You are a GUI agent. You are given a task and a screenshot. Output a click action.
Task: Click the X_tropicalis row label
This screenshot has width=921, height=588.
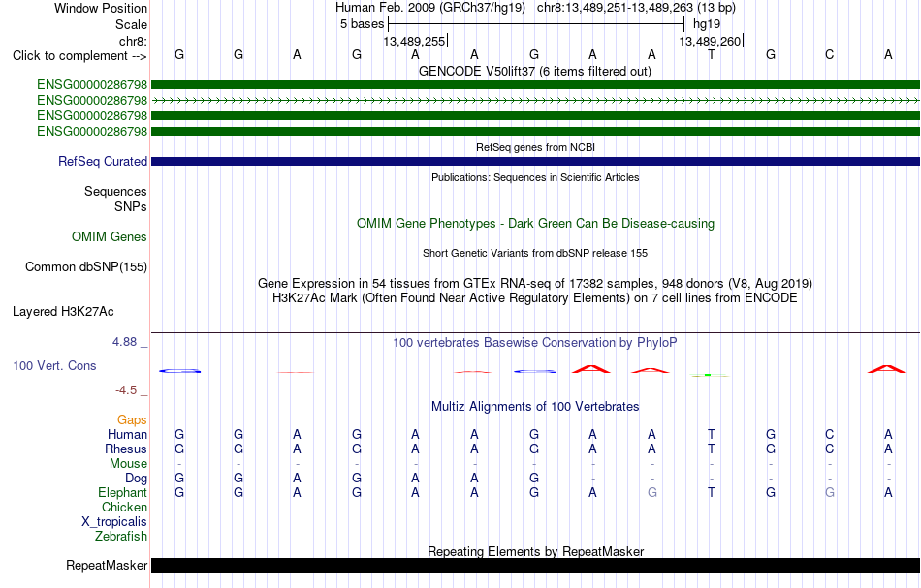(x=114, y=522)
